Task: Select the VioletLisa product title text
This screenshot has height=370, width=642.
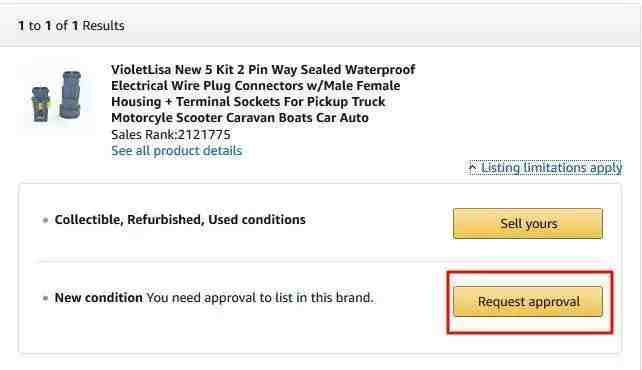Action: [x=263, y=94]
